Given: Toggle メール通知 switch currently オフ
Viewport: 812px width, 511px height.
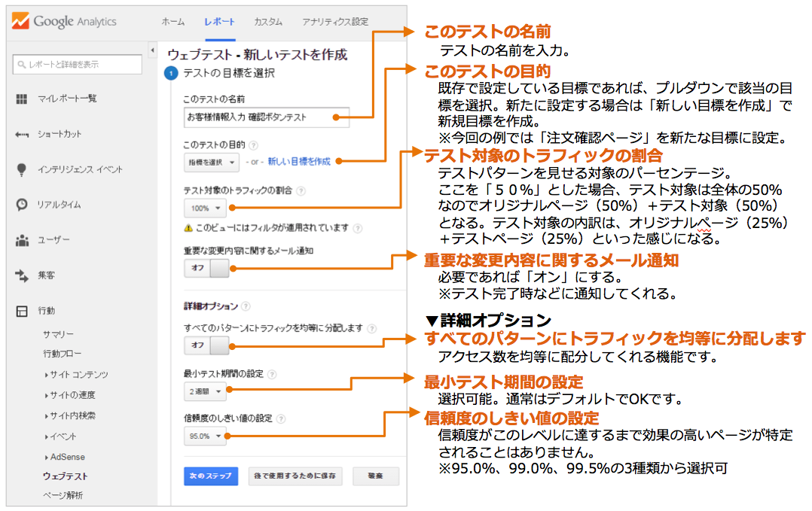Looking at the screenshot, I should pyautogui.click(x=206, y=269).
